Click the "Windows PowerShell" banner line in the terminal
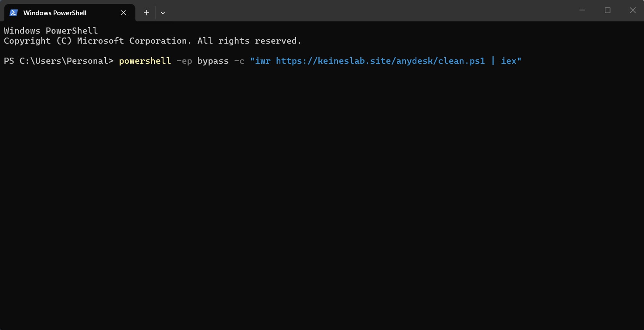 (x=51, y=31)
